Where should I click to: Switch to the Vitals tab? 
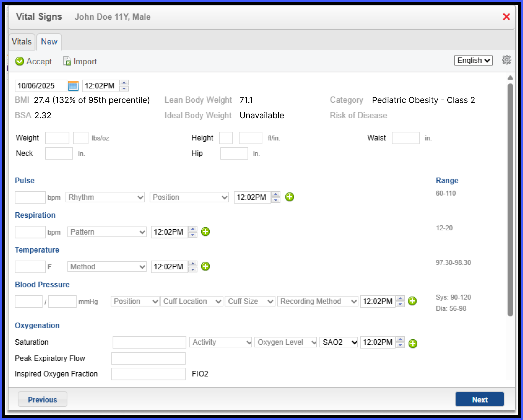click(22, 42)
